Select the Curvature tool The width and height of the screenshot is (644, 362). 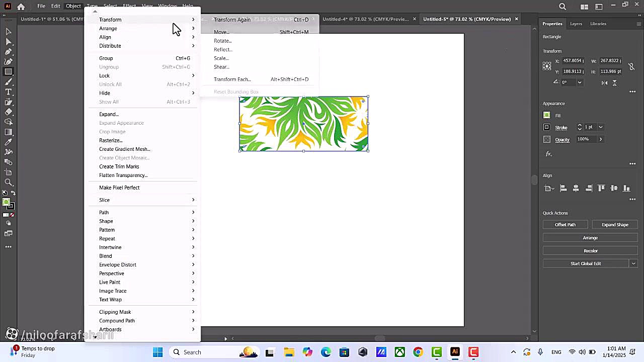click(x=9, y=62)
